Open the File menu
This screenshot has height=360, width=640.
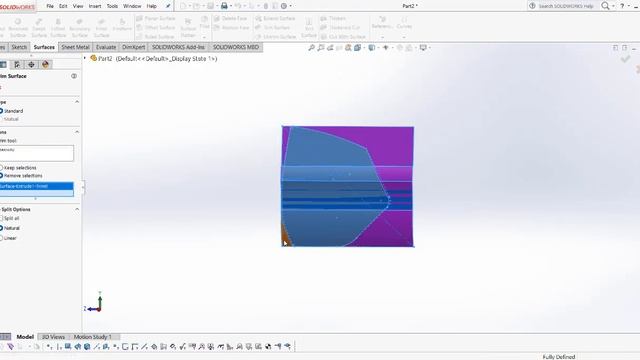[x=50, y=6]
